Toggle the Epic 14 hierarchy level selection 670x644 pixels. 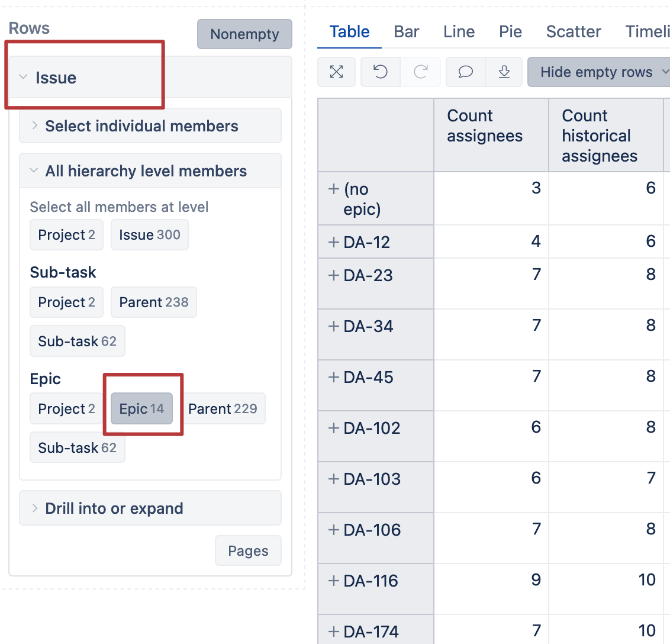pyautogui.click(x=142, y=408)
